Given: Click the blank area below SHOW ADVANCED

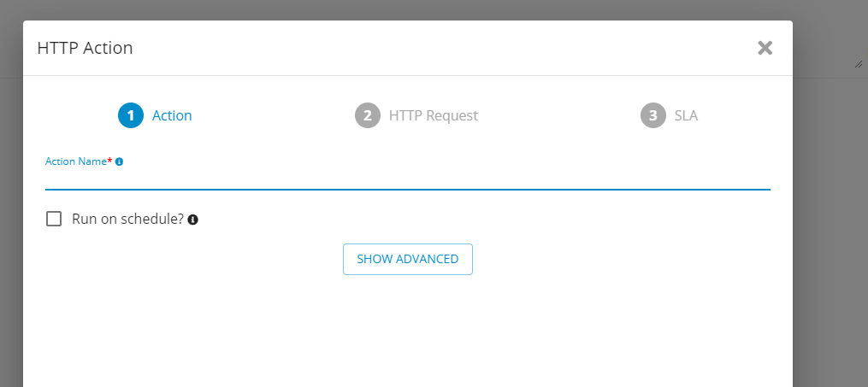Looking at the screenshot, I should coord(407,331).
